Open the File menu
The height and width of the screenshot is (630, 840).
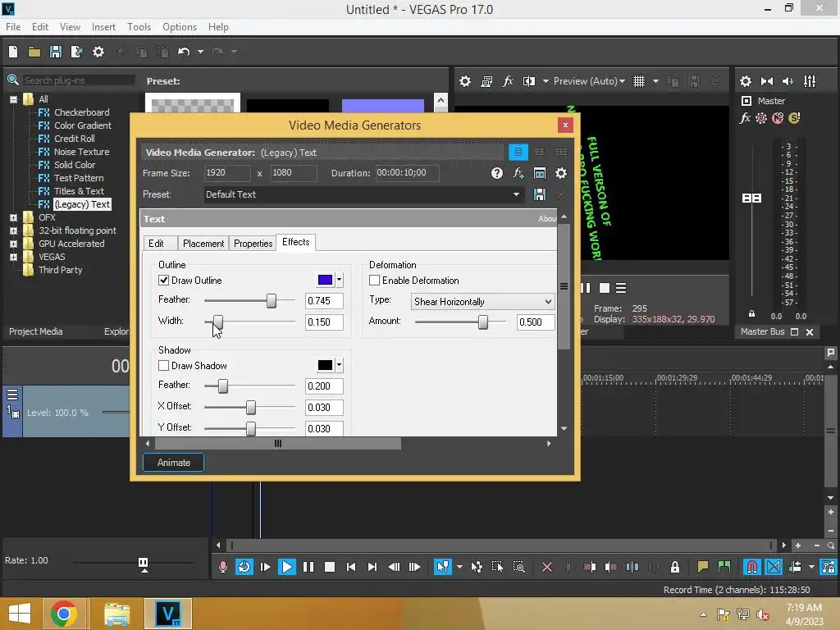(13, 27)
